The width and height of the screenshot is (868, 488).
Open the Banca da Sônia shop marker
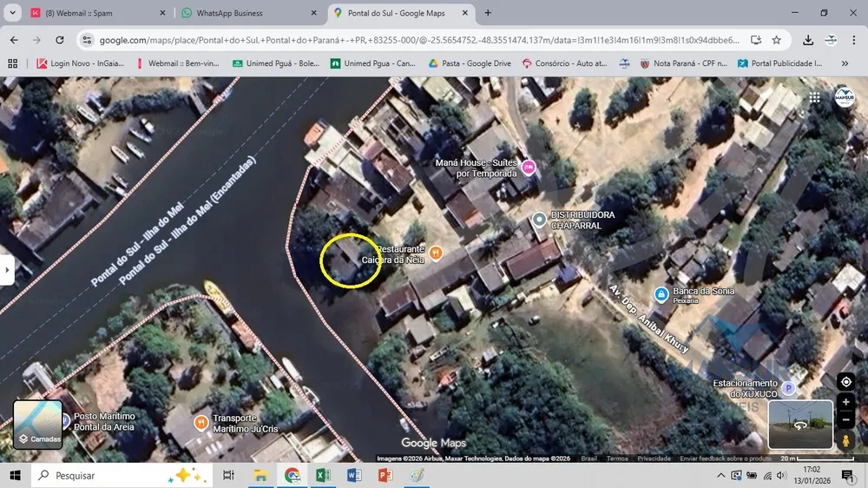[661, 294]
